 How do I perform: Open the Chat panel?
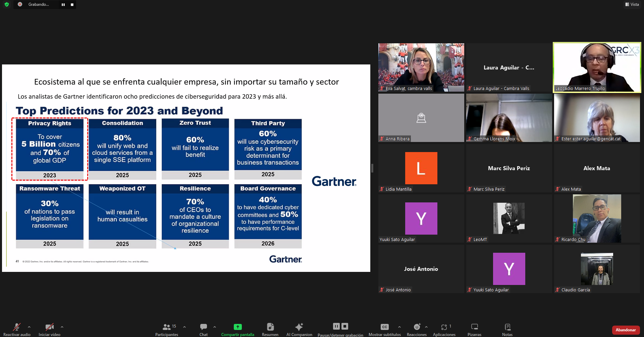tap(203, 327)
